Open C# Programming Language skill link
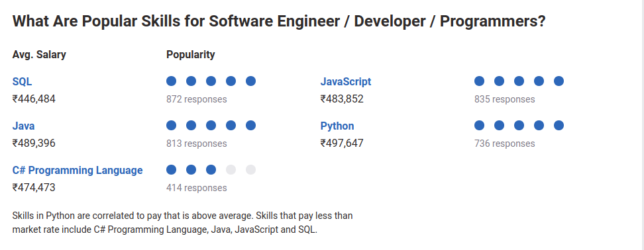Viewport: 644px width, 250px height. click(78, 170)
